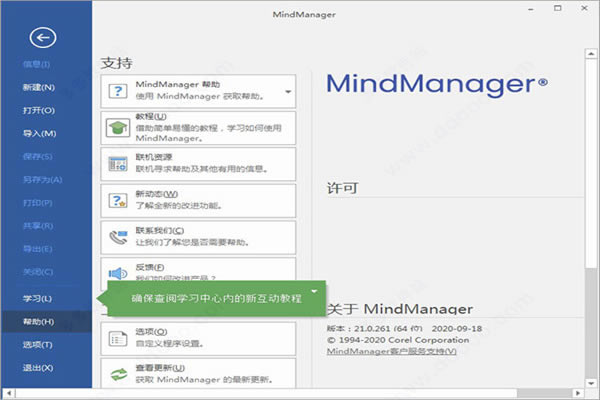Click the © 1994-2020 Corel Corporation text
Viewport: 600px width, 400px height.
pos(398,340)
